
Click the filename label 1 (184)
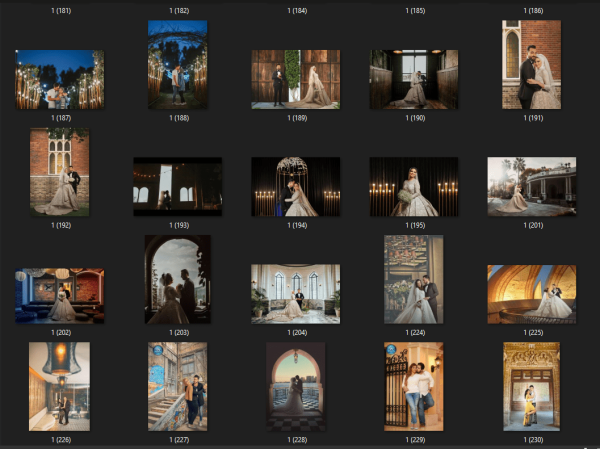[295, 10]
